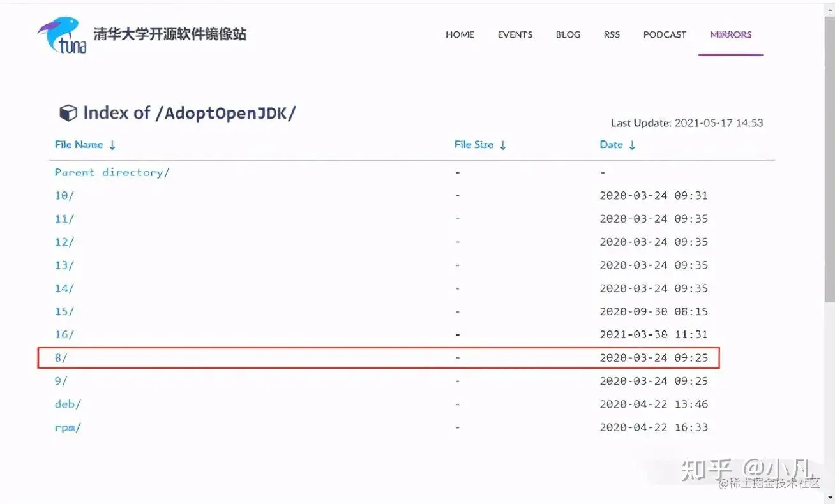Open the 11/ directory
This screenshot has height=504, width=835.
coord(64,219)
